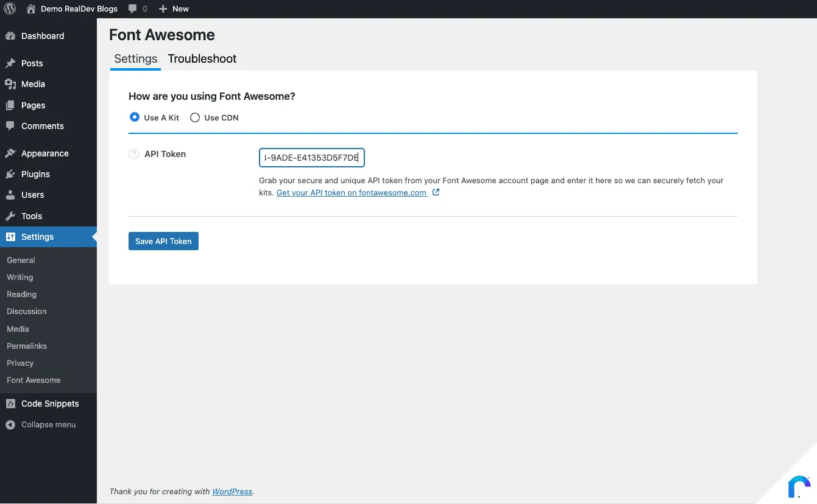Image resolution: width=817 pixels, height=504 pixels.
Task: Switch to the Troubleshoot tab
Action: point(202,59)
